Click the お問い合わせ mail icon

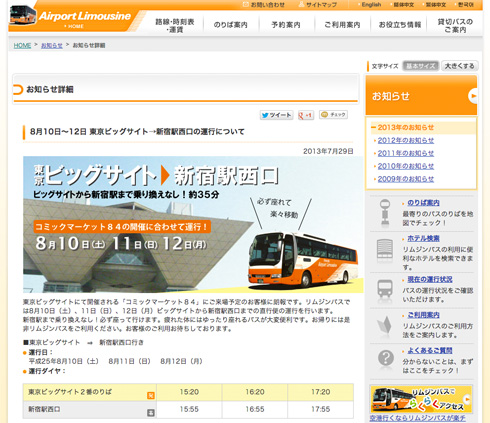coord(246,4)
